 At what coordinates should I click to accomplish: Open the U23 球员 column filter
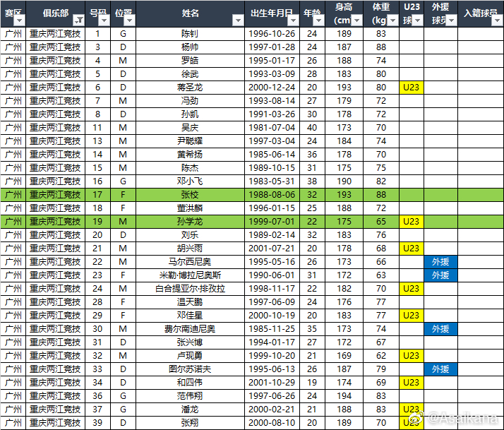[418, 20]
